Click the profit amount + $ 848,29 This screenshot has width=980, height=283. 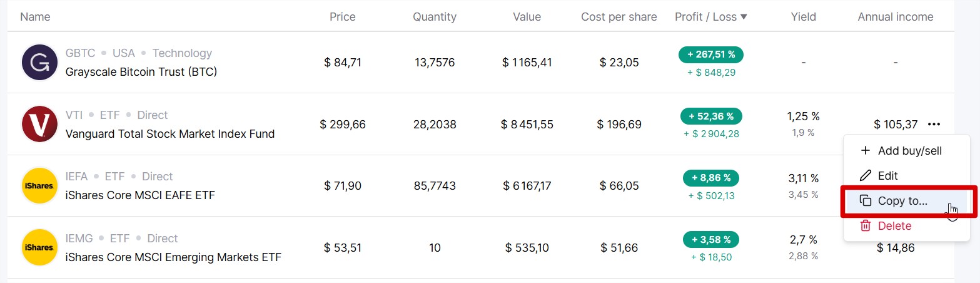tap(711, 72)
